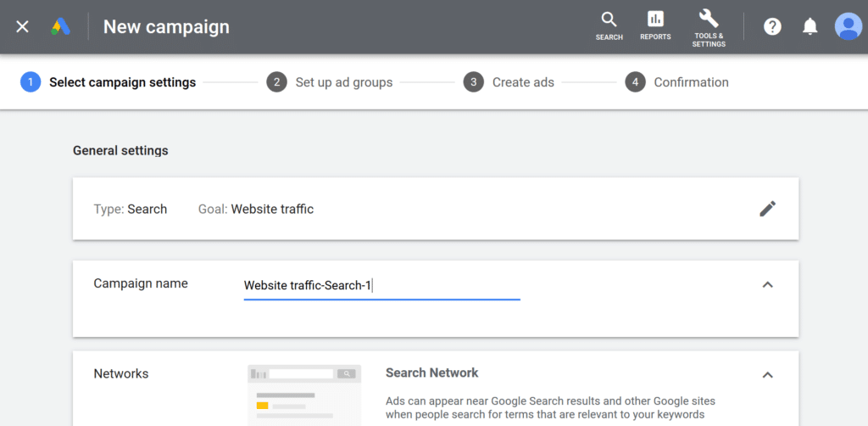Click the Goal: Website traffic label
Viewport: 868px width, 426px height.
pyautogui.click(x=256, y=210)
